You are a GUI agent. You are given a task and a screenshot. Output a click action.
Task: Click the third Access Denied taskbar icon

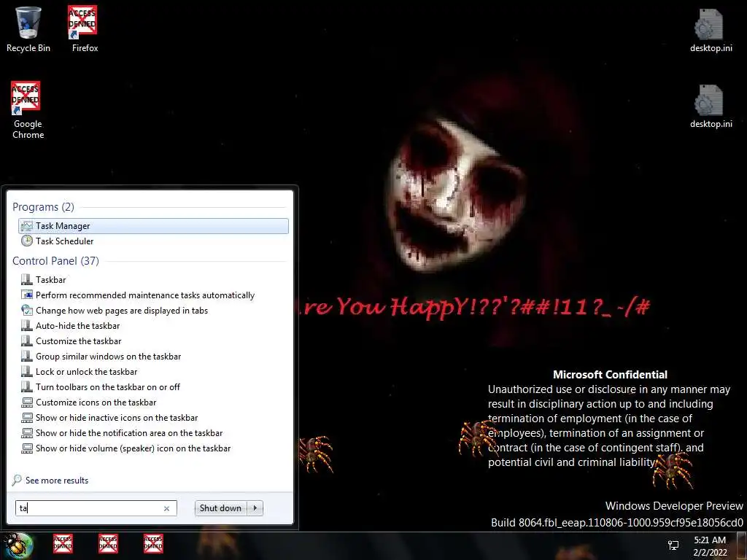(153, 544)
